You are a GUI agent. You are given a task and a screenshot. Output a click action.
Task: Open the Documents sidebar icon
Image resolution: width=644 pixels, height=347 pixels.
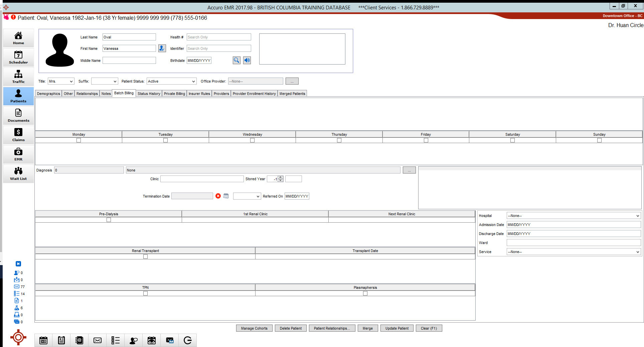18,115
